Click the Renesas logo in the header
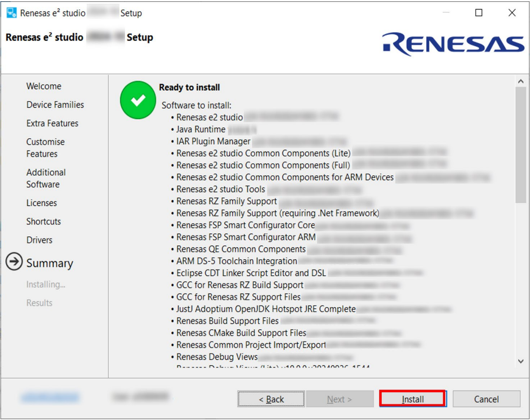 click(453, 44)
